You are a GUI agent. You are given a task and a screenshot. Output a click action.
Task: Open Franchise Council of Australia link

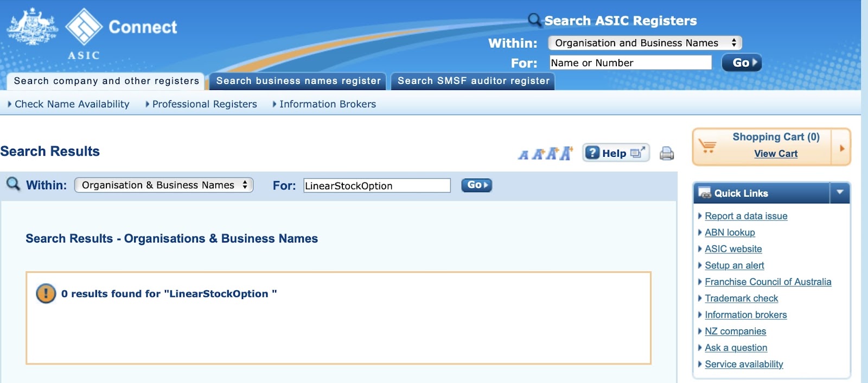[x=768, y=282]
